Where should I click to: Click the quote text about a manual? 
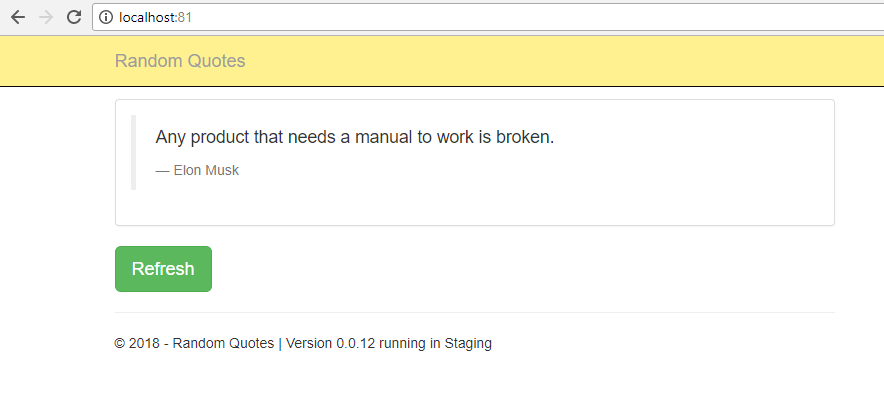pos(354,137)
